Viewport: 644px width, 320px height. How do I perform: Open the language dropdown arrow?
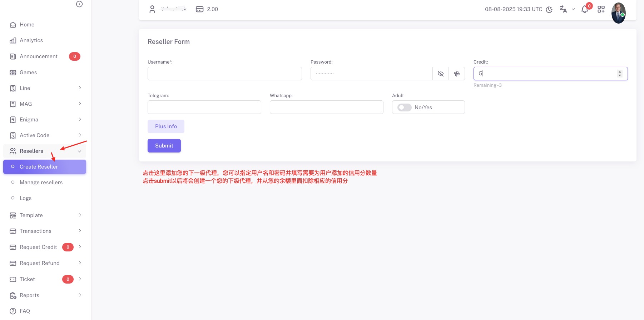click(573, 9)
